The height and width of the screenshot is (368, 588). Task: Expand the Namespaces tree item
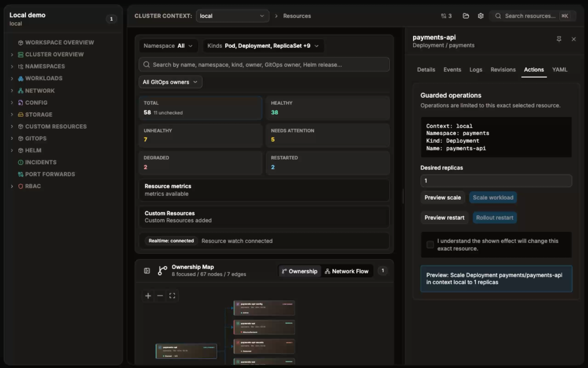[12, 66]
